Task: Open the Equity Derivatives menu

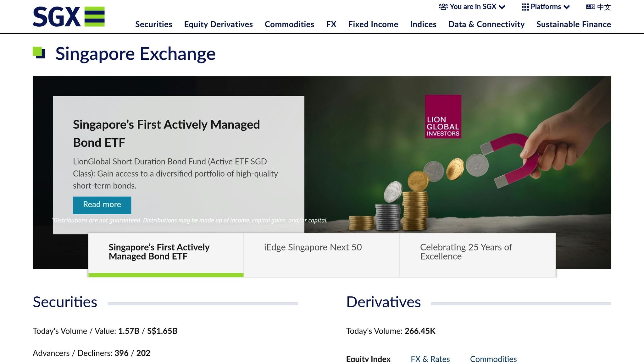Action: point(218,24)
